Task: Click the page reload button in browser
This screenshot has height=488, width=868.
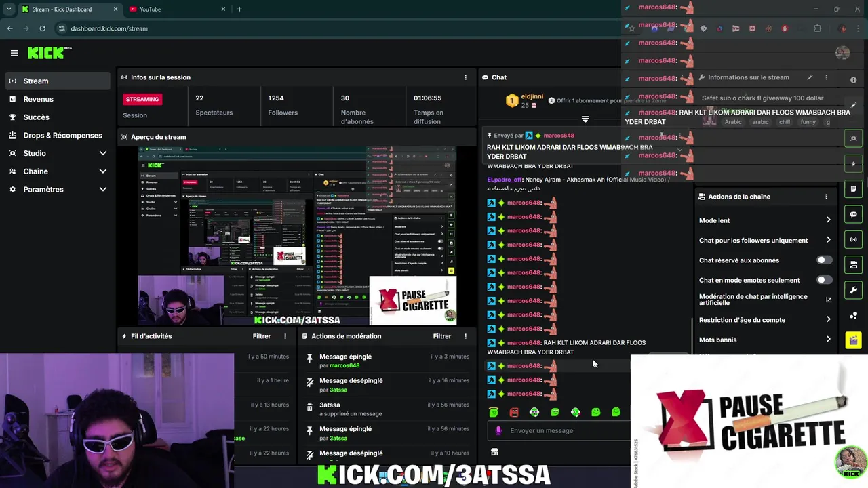Action: pyautogui.click(x=42, y=28)
